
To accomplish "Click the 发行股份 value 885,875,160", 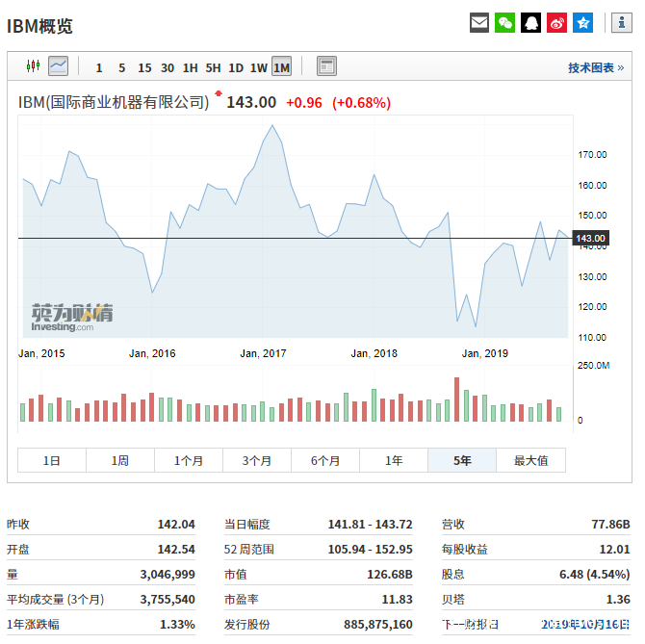I will (x=378, y=624).
